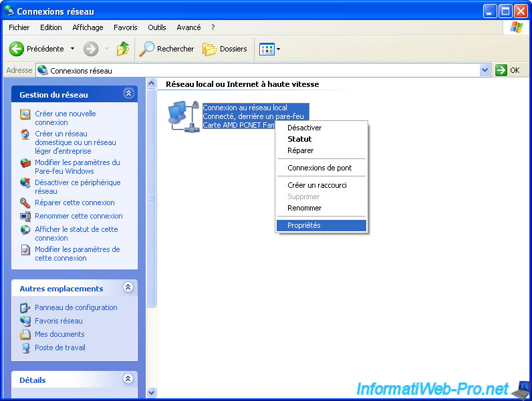Choose Désactiver from the context menu
This screenshot has height=401, width=532.
304,128
